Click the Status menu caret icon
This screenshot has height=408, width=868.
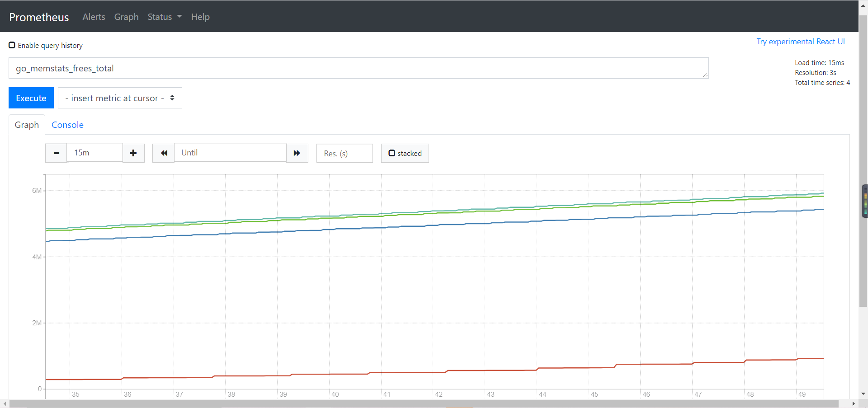coord(179,17)
